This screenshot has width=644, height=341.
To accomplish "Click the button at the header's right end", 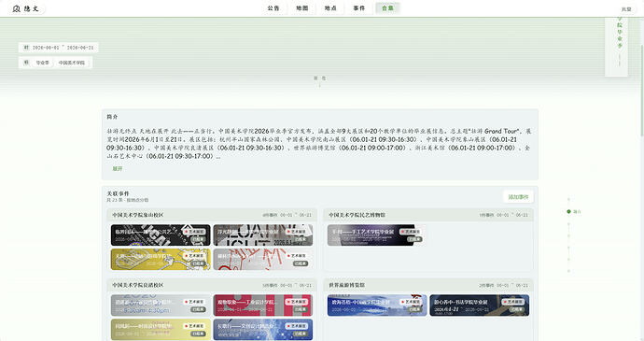I will coord(626,9).
